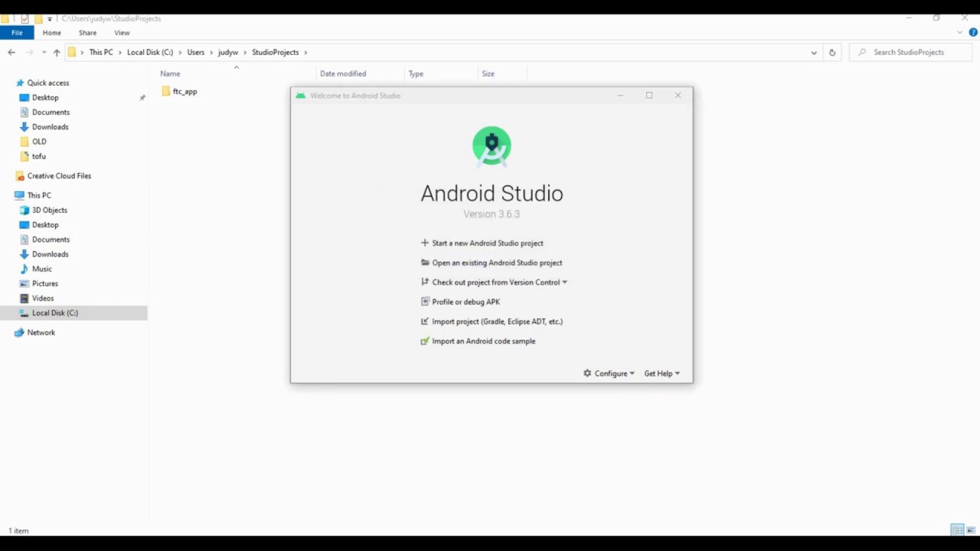Click the Explorer forward arrow
980x551 pixels.
point(30,52)
